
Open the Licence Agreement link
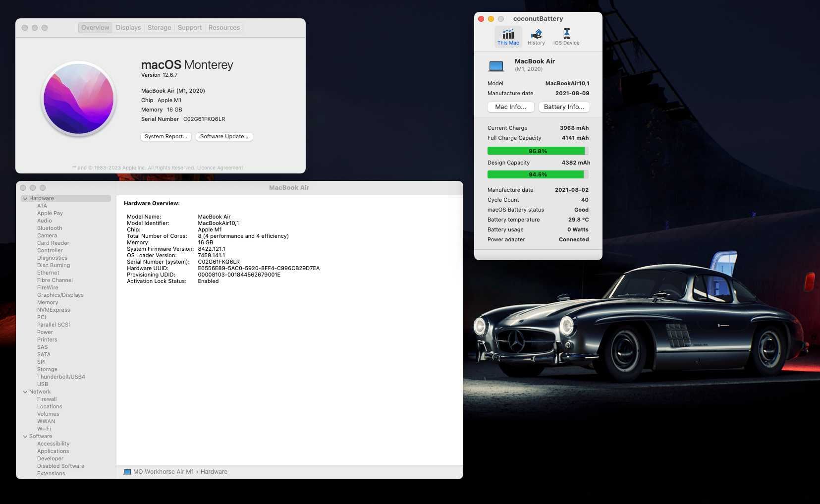click(x=220, y=168)
